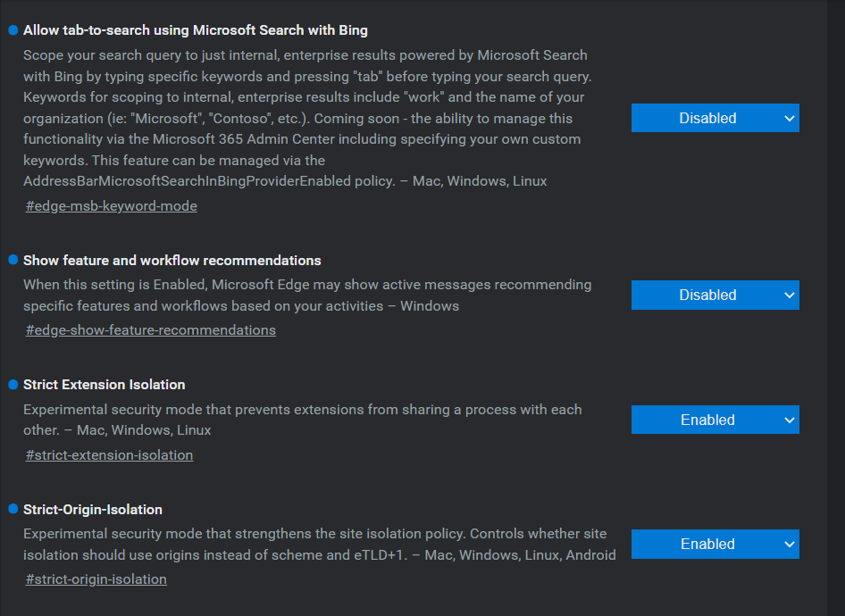Click the blue dot next to Strict-Origin-Isolation
845x616 pixels.
click(13, 510)
